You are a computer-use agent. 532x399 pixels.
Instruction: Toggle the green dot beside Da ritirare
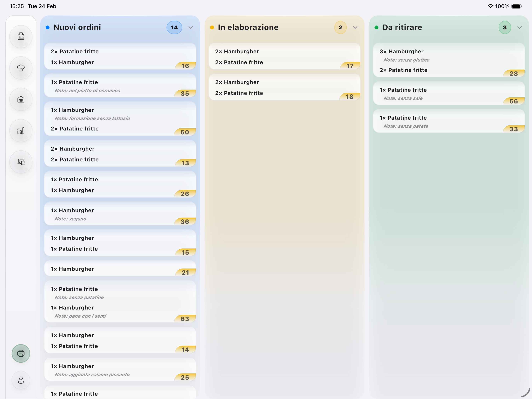tap(376, 27)
